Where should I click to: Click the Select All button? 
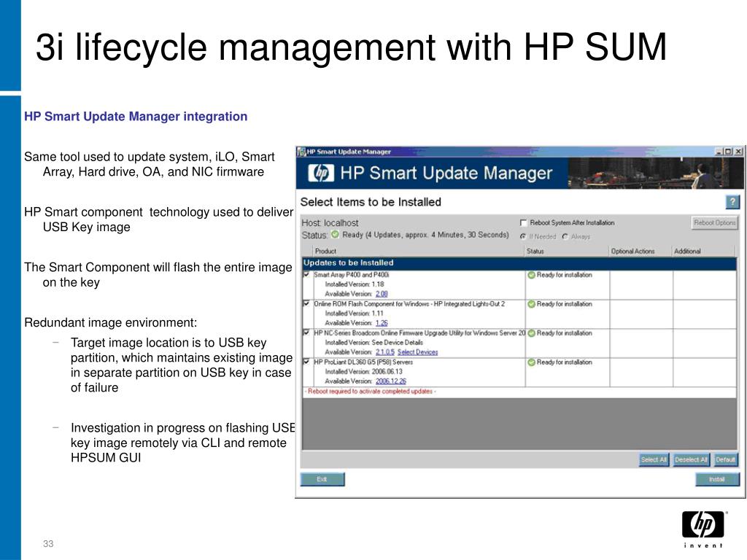pos(654,459)
